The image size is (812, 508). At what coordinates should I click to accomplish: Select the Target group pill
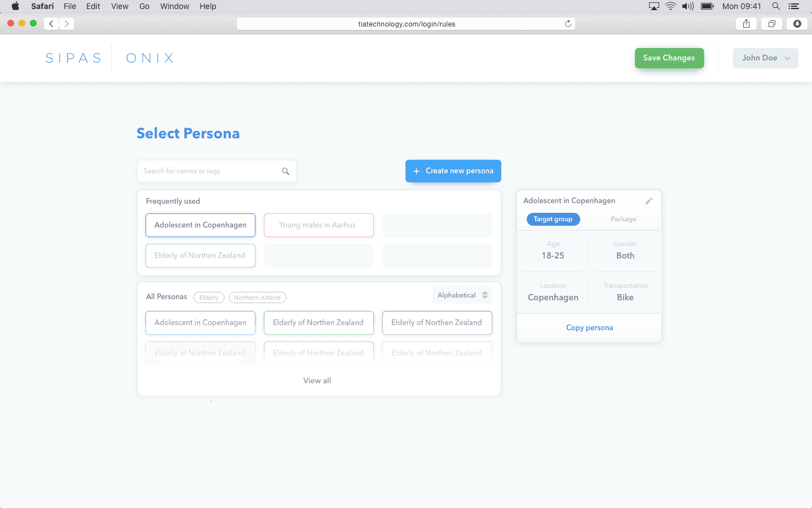click(553, 219)
